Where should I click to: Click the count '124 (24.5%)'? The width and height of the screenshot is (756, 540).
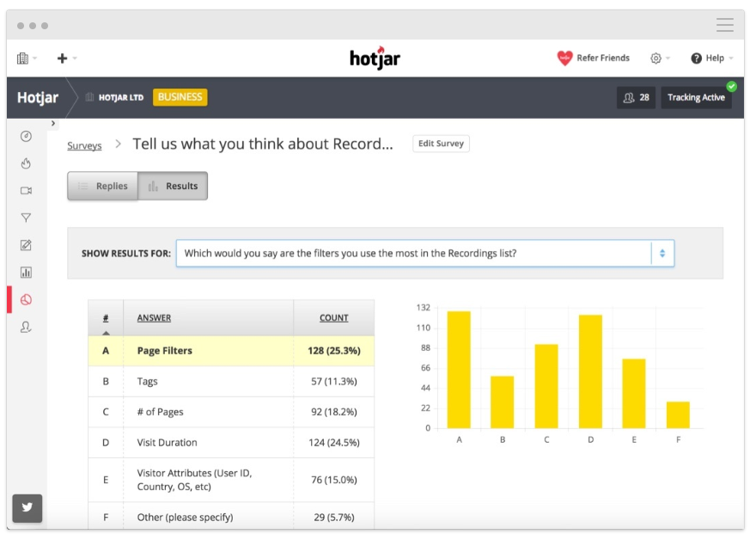click(x=333, y=443)
